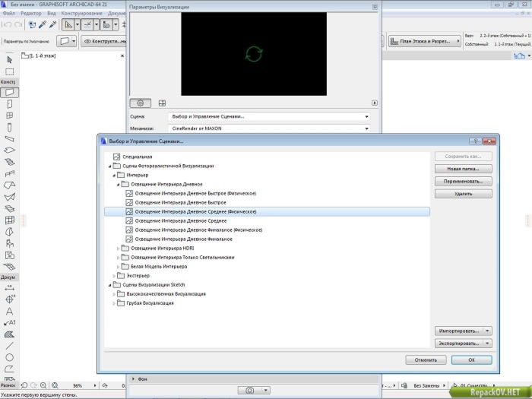The image size is (532, 399).
Task: Select the Marquee tool in the toolbox
Action: tap(9, 71)
